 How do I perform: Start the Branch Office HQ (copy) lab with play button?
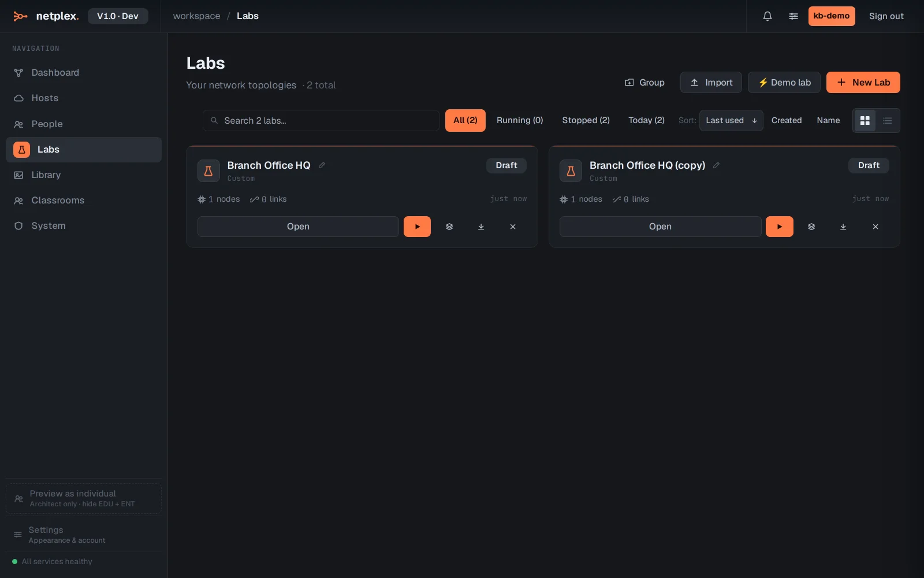coord(780,227)
